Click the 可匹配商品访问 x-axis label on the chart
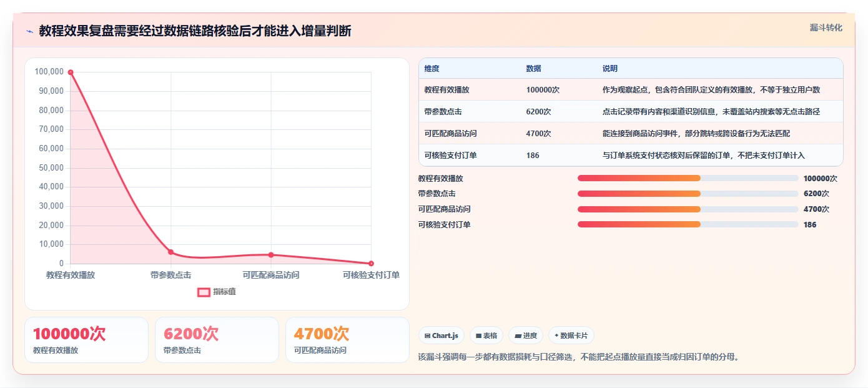Screen dimensions: 868x388 click(271, 275)
